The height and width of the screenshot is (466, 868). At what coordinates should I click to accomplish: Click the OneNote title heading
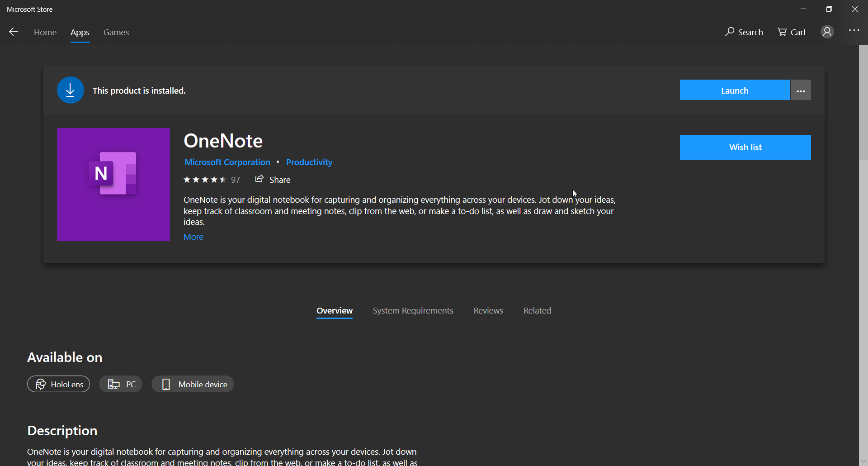(223, 141)
